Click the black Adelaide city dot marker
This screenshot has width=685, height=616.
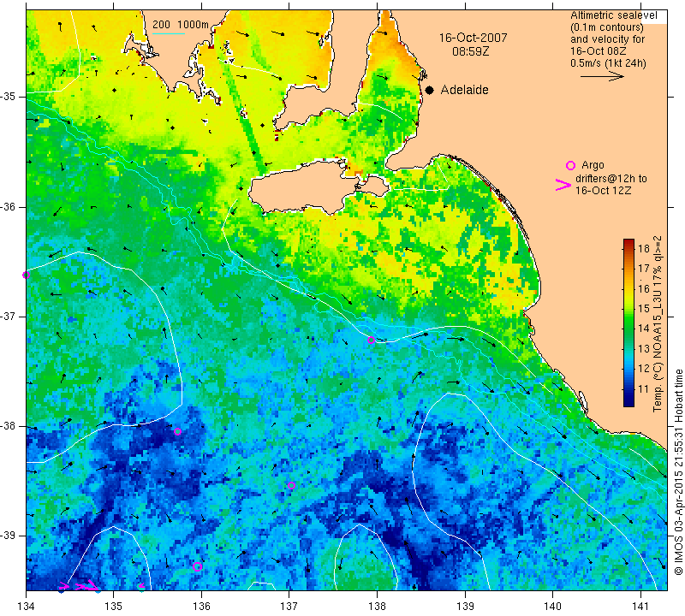[x=430, y=90]
